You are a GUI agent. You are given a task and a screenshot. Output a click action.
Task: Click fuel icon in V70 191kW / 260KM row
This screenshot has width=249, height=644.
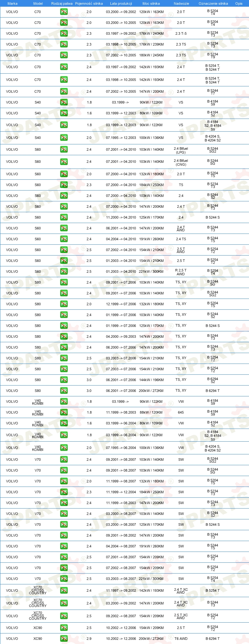click(x=64, y=546)
